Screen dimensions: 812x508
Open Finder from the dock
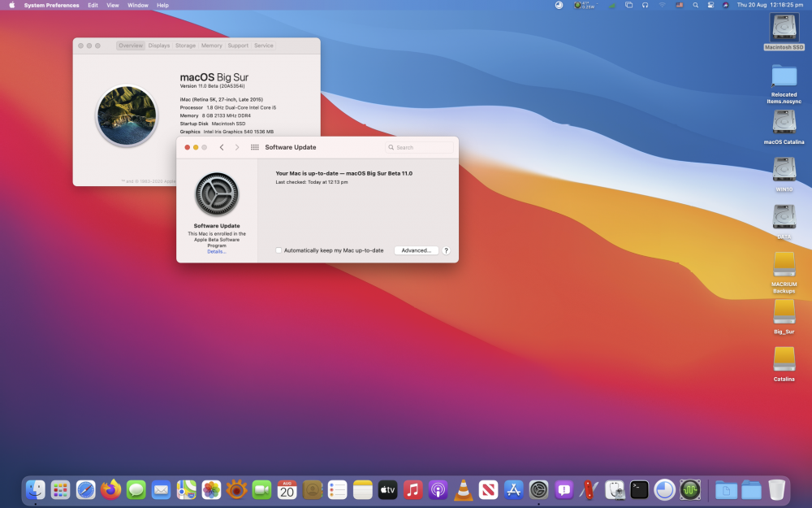tap(35, 489)
